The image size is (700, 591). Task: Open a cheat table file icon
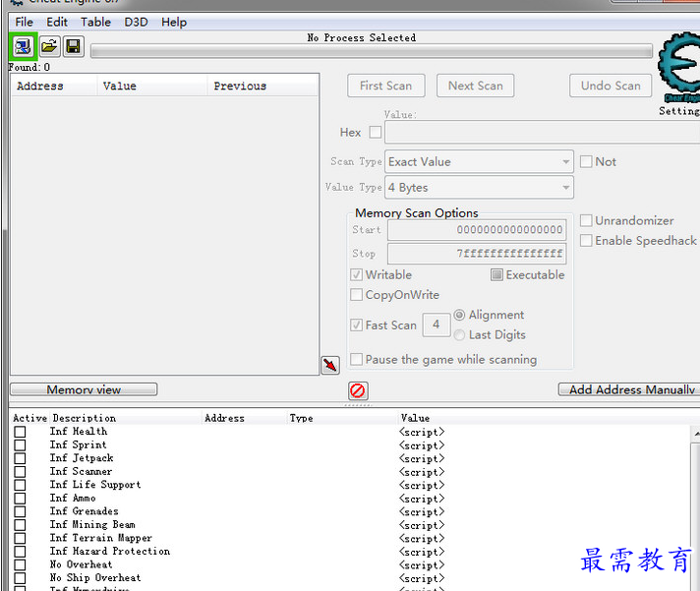point(49,46)
